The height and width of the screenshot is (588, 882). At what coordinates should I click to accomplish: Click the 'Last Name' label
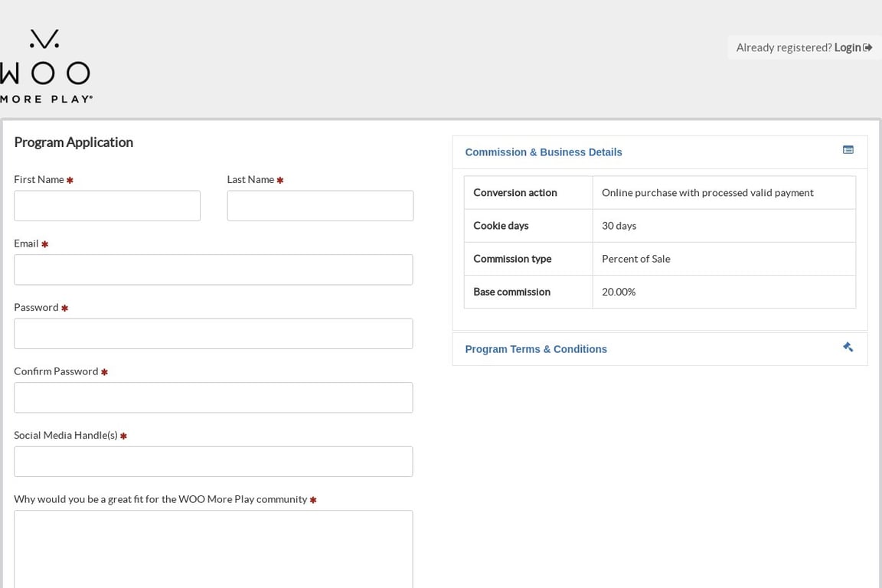[x=250, y=179]
